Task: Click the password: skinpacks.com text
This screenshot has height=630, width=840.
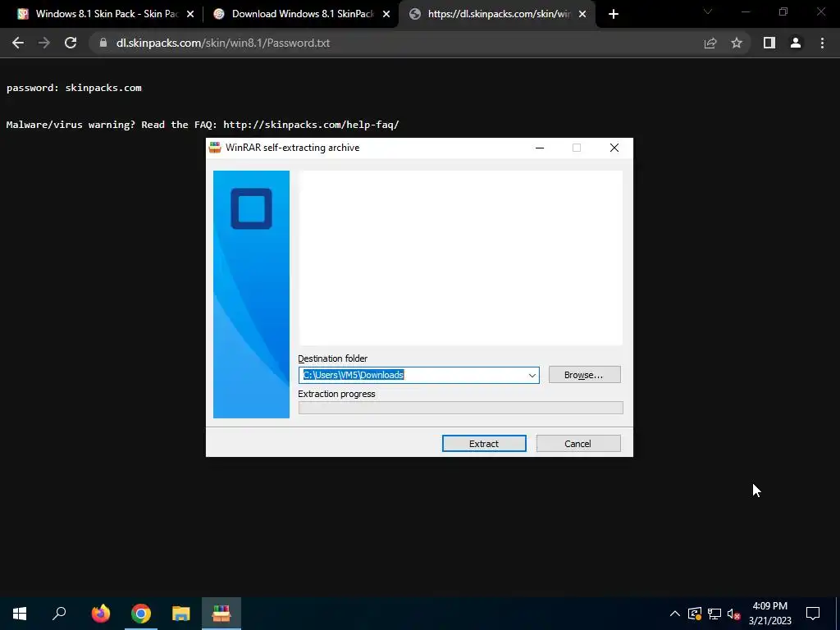Action: click(x=74, y=88)
